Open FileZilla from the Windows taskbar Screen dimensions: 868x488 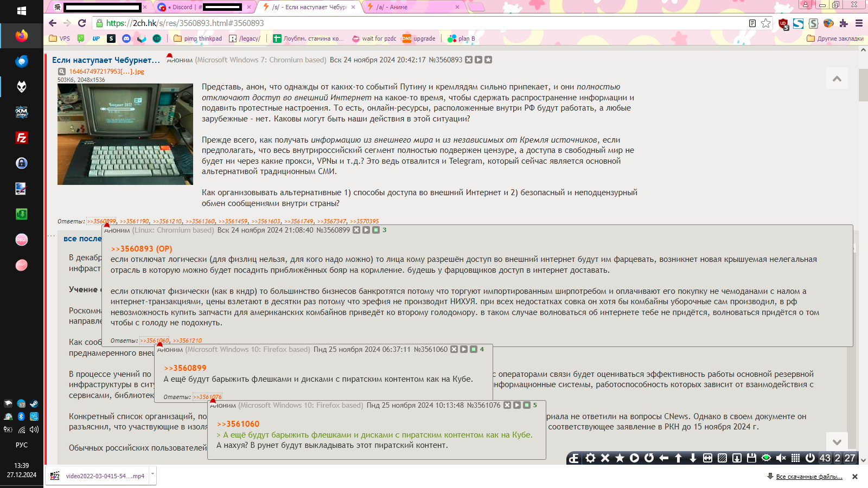pyautogui.click(x=22, y=138)
